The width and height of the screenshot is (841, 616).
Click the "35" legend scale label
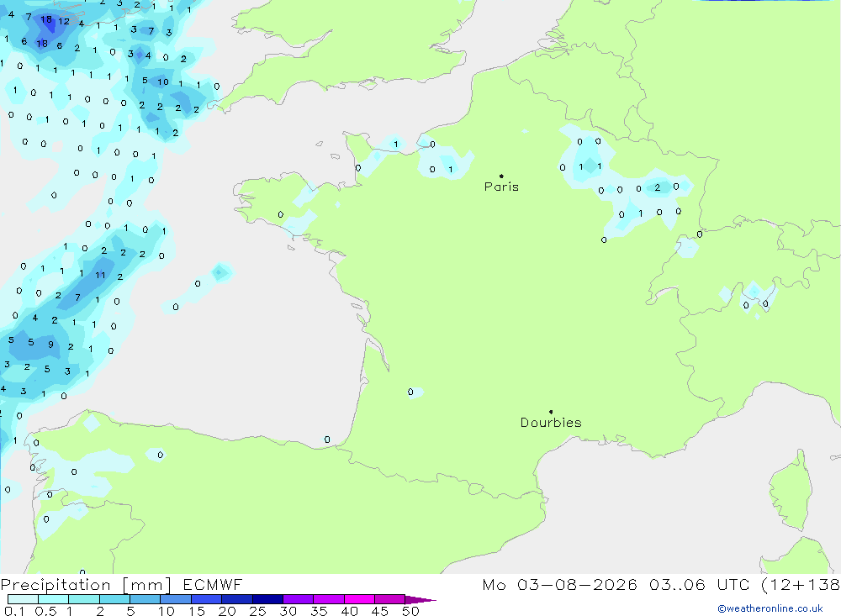coord(319,611)
